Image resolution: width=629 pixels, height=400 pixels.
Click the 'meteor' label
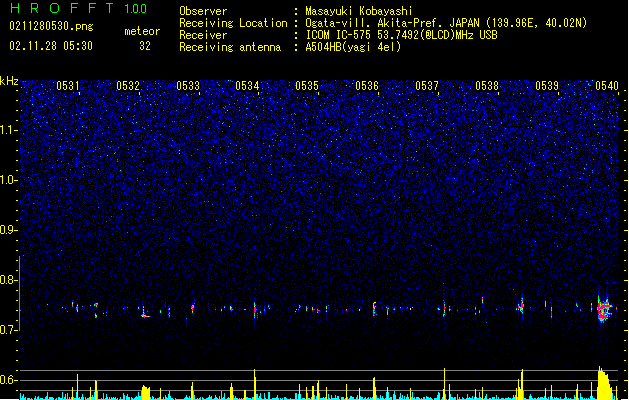tap(142, 31)
